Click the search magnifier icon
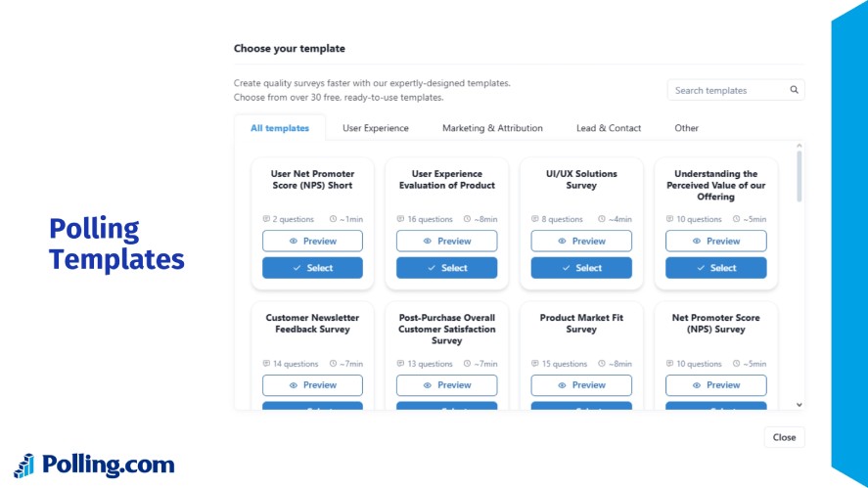 point(794,90)
